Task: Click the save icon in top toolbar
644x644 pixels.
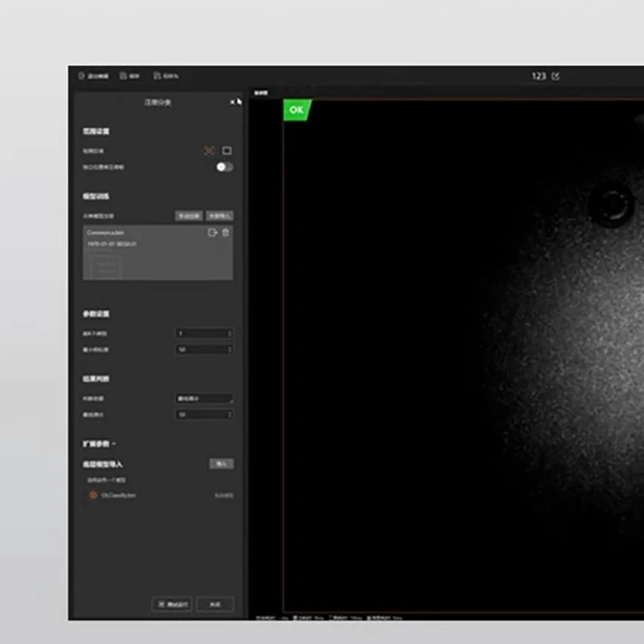Action: click(x=123, y=76)
